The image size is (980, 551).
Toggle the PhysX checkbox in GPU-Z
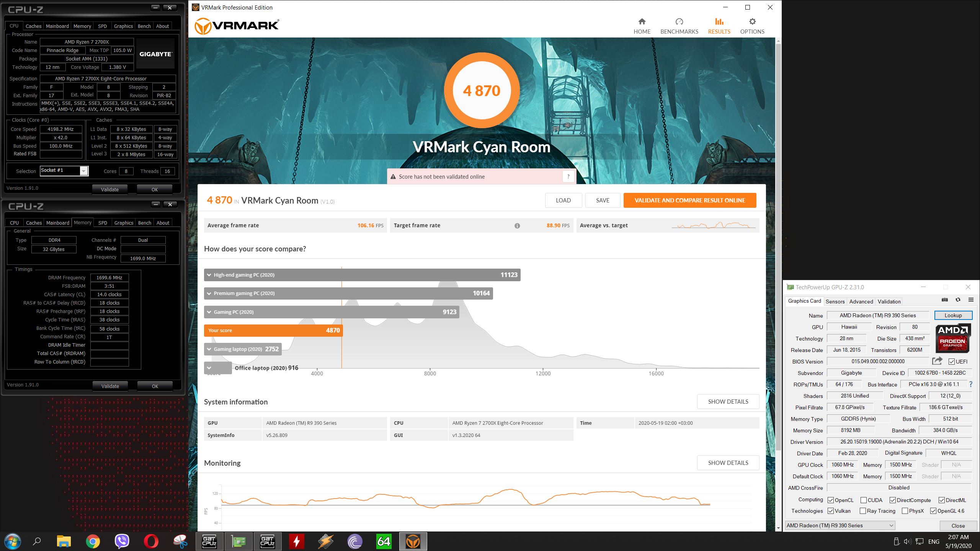(905, 511)
